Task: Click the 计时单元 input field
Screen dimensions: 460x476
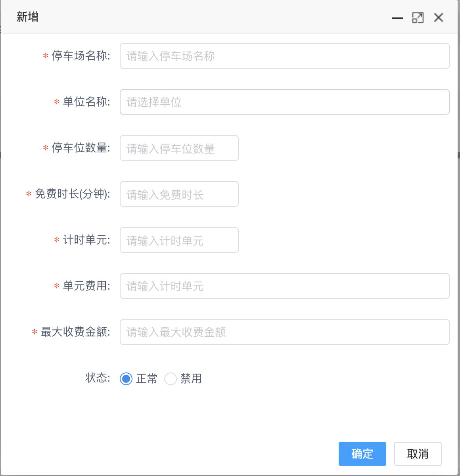Action: tap(179, 240)
